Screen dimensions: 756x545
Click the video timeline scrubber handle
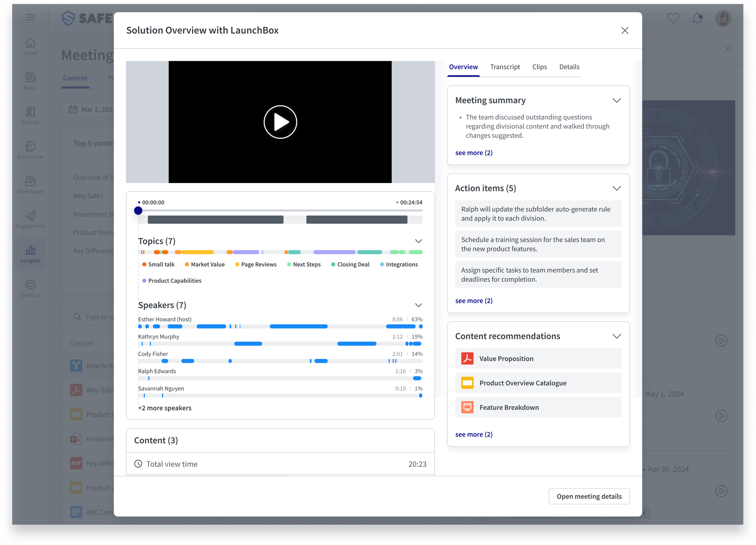138,210
